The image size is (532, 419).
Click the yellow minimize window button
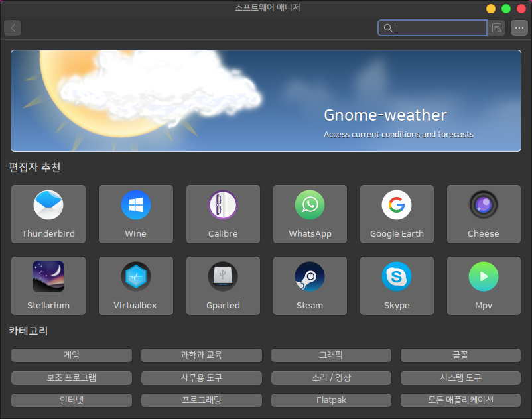[x=491, y=9]
